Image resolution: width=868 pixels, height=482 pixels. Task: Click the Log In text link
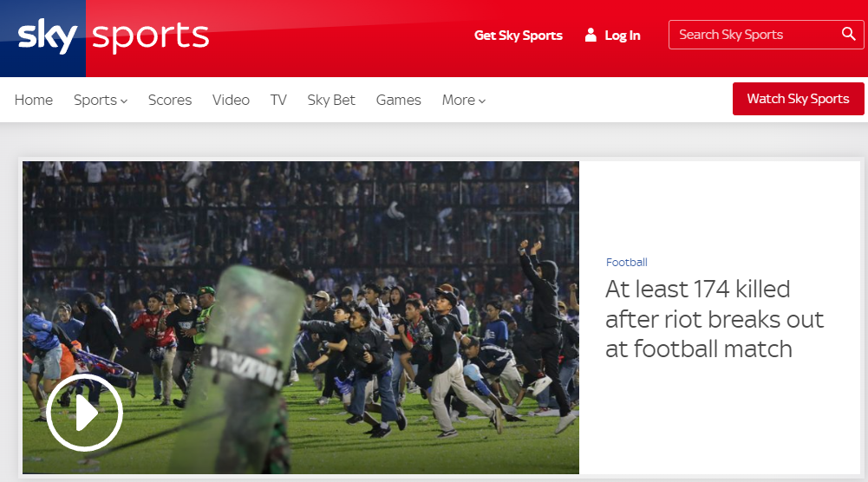623,36
